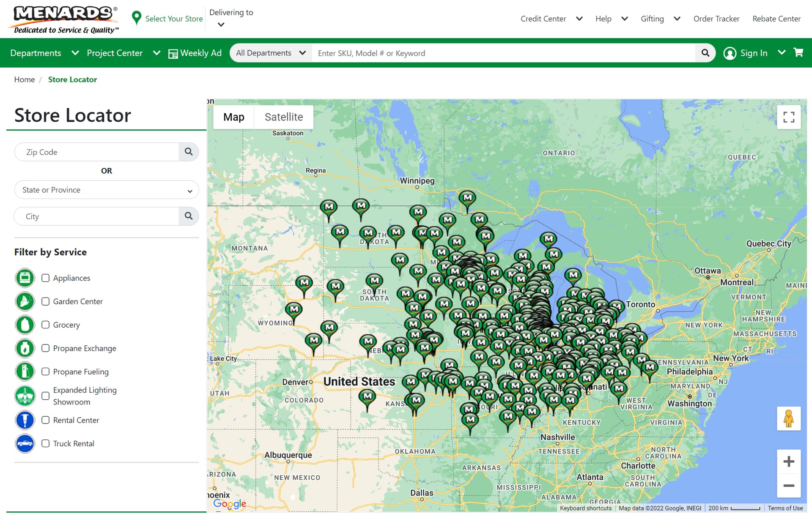Open map Terms of Use

tap(785, 508)
